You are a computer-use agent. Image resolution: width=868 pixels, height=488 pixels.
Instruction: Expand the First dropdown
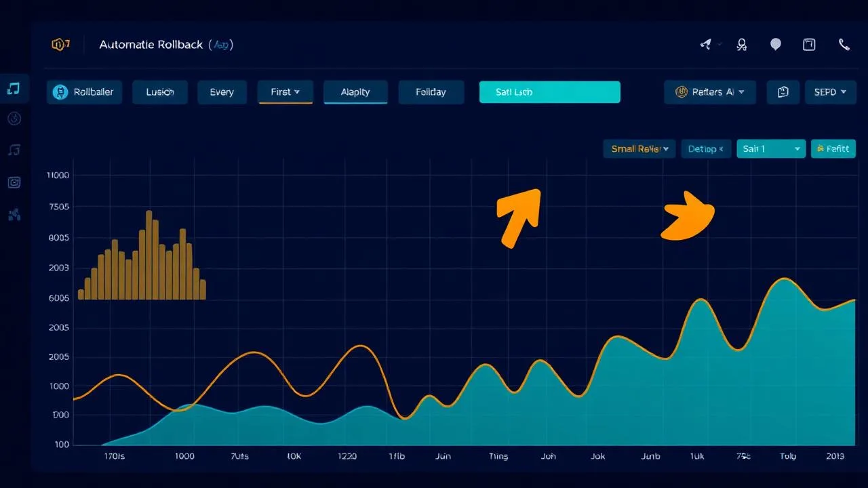285,92
